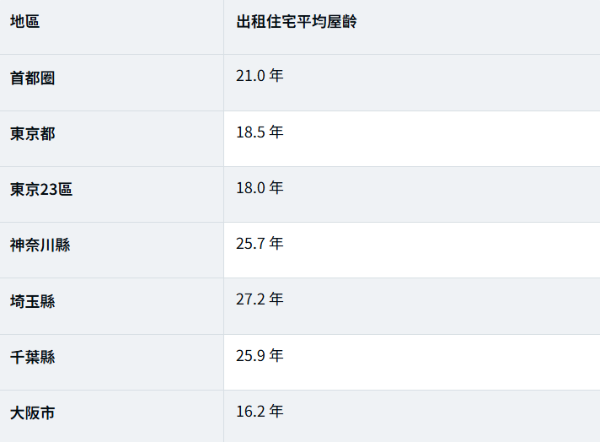Select the 首都圈 row label
600x442 pixels.
[33, 78]
